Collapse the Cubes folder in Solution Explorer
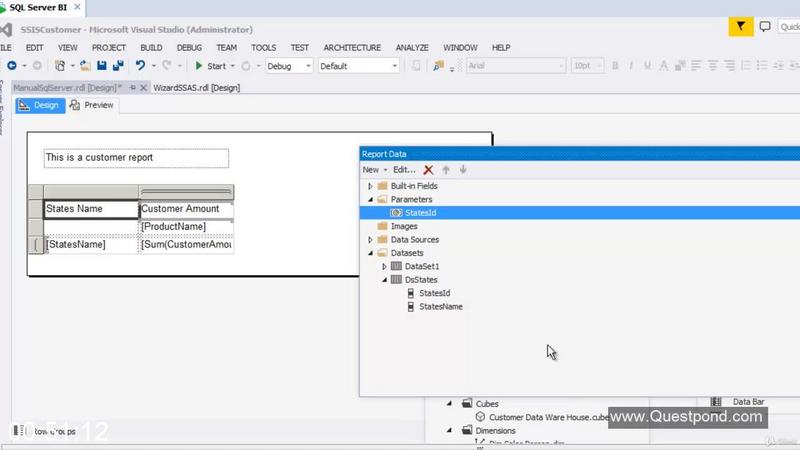800x450 pixels. tap(449, 404)
